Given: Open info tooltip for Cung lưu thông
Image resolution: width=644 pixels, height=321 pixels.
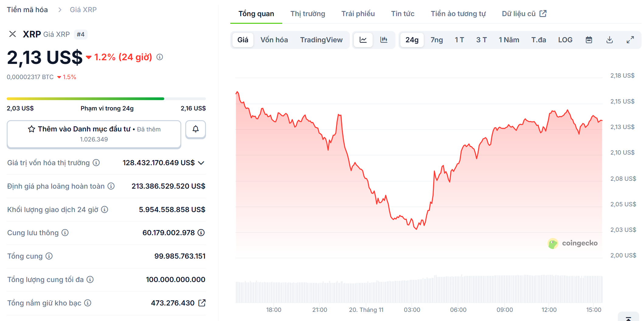Looking at the screenshot, I should [64, 233].
